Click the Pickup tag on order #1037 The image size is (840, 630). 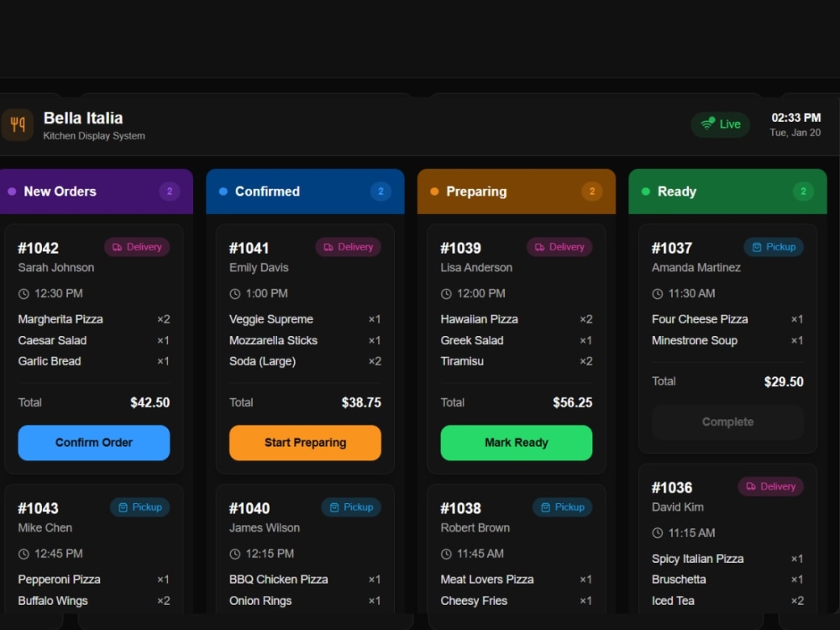pyautogui.click(x=774, y=247)
